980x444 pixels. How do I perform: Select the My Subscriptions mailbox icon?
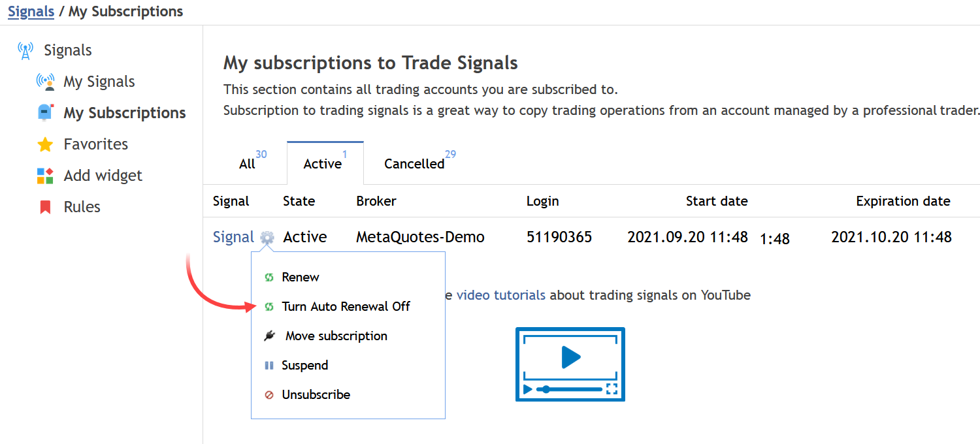point(44,112)
